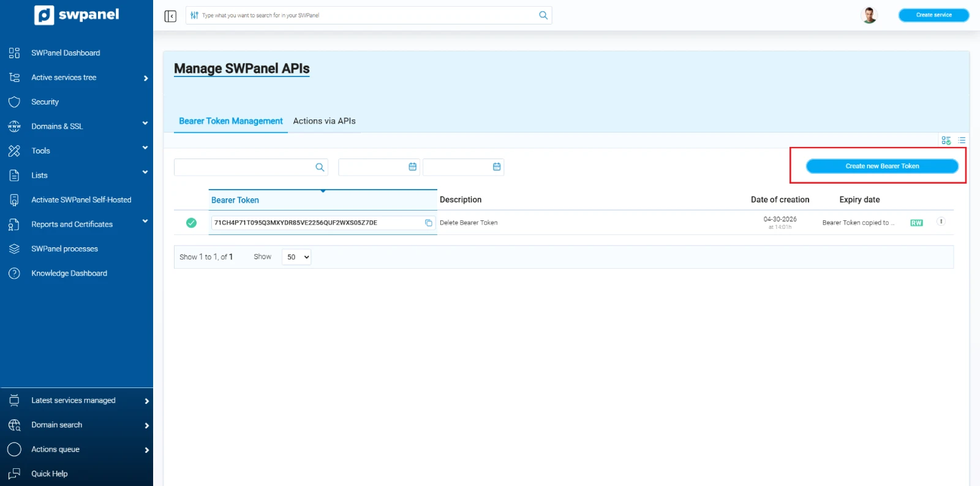Click the Domains & SSL globe icon
Screen dimensions: 980x486
[14, 127]
